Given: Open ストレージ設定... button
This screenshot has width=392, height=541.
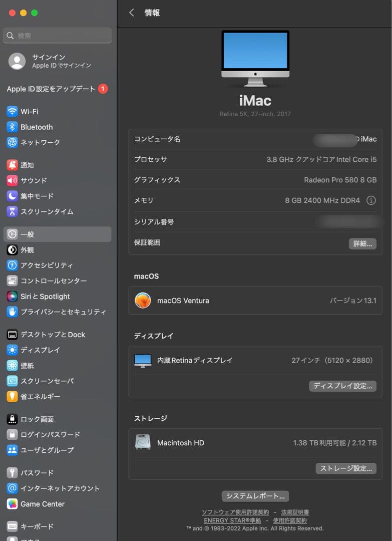Looking at the screenshot, I should coord(346,468).
